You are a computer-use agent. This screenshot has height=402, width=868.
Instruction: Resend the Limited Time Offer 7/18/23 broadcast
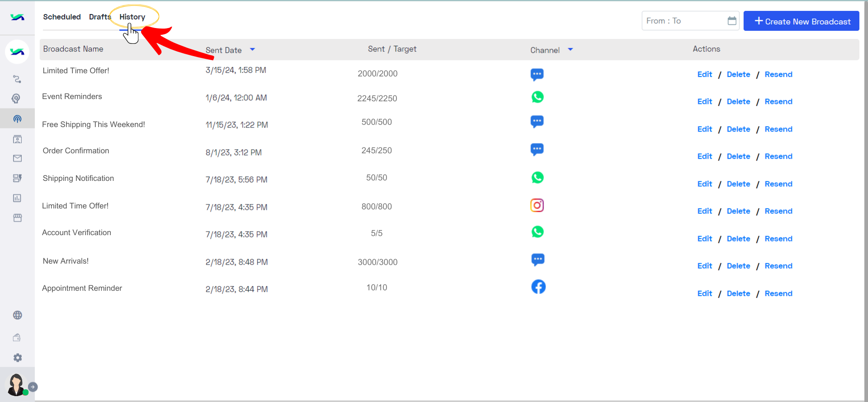point(778,211)
